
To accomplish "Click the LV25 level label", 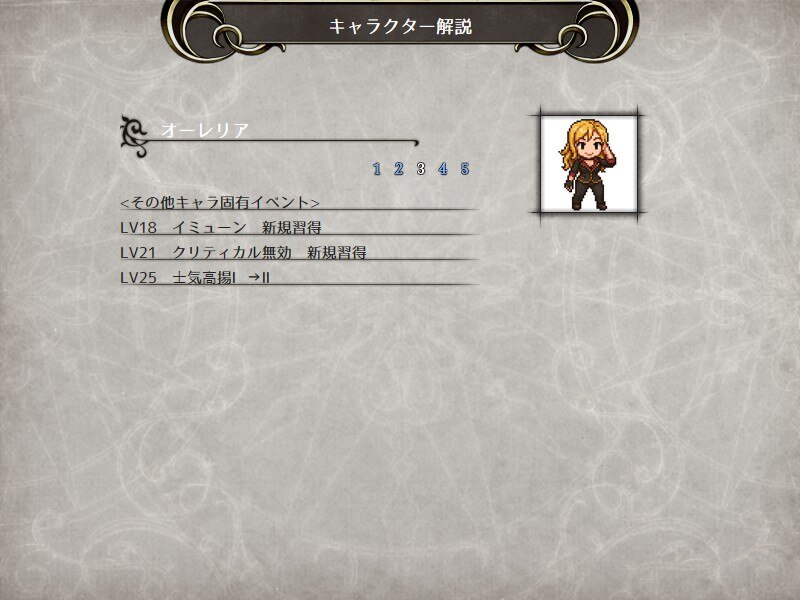I will click(138, 278).
